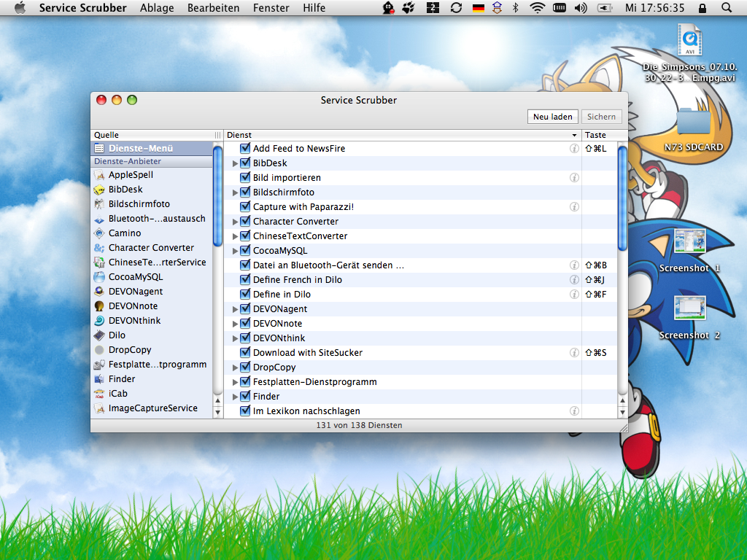
Task: Uncheck Add Feed to NewsFire service
Action: coord(245,148)
